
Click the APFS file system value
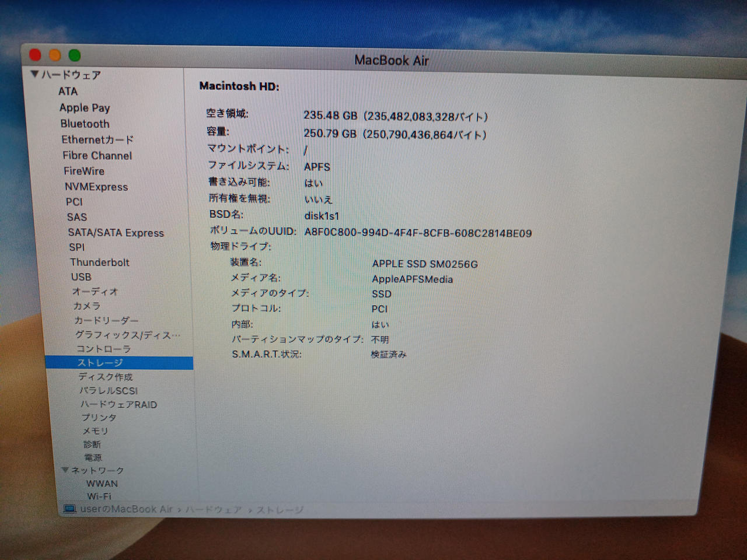(x=317, y=167)
